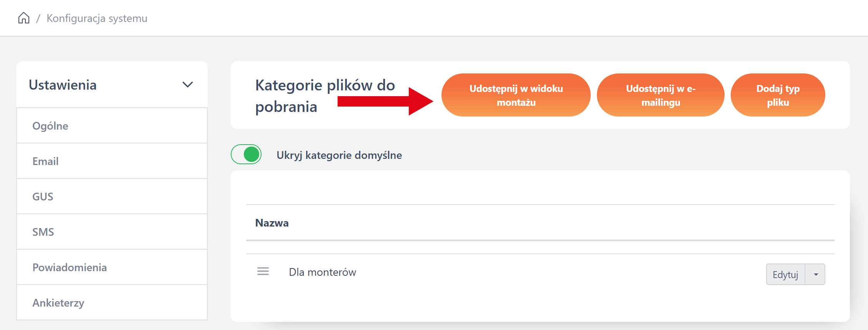This screenshot has height=330, width=868.
Task: Click Edytuj for Dla monterów
Action: point(785,274)
